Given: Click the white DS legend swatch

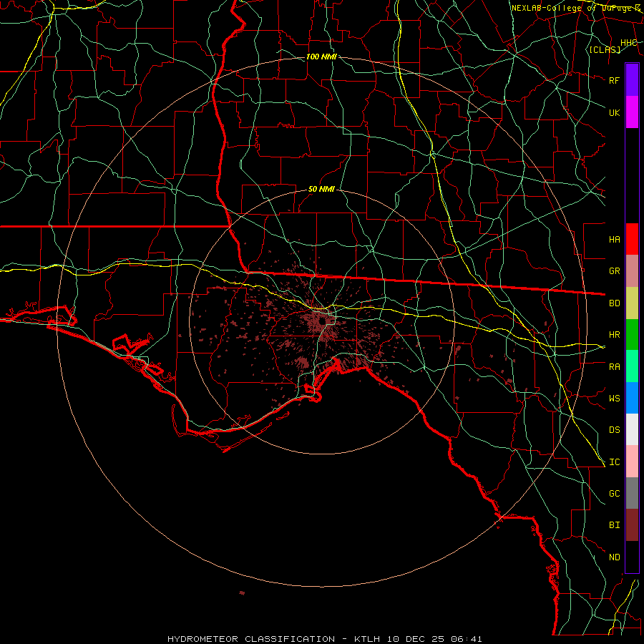Looking at the screenshot, I should point(632,429).
